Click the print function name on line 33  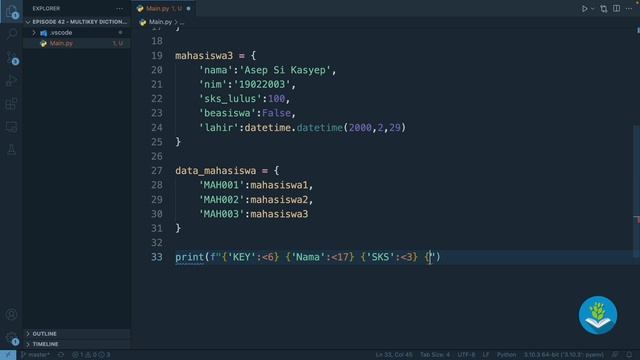click(x=189, y=257)
